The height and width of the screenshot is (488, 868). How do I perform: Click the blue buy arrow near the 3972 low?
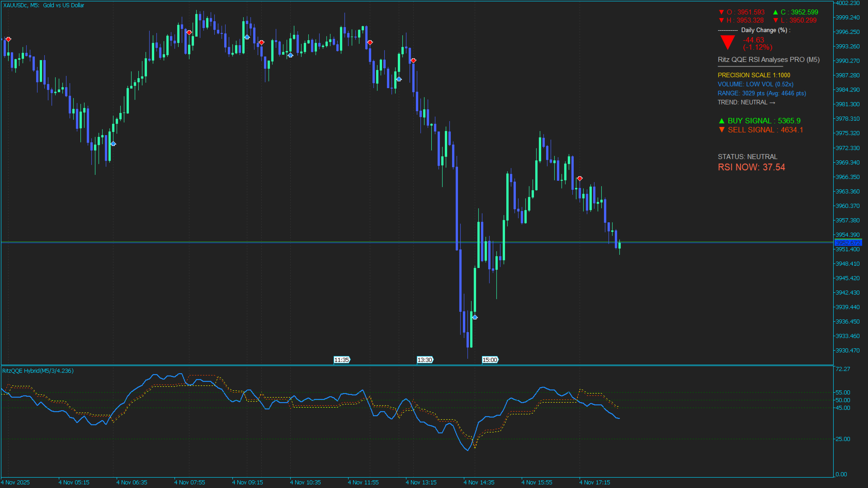point(113,144)
